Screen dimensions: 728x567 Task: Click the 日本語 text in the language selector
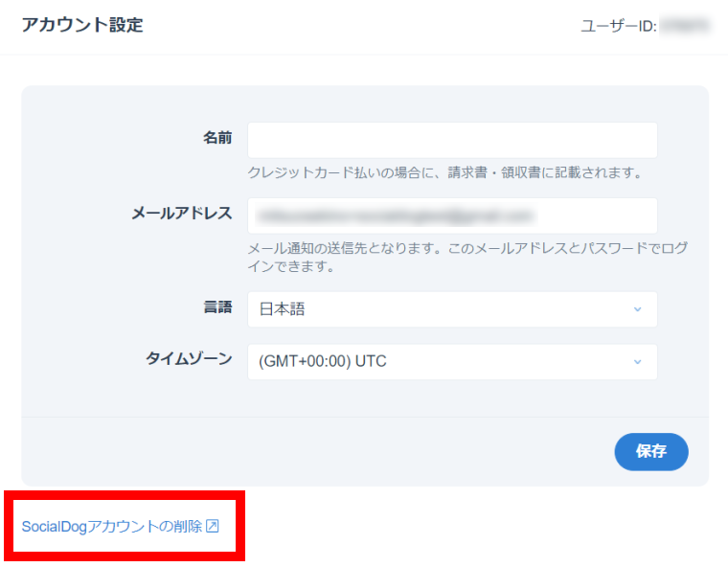[283, 309]
